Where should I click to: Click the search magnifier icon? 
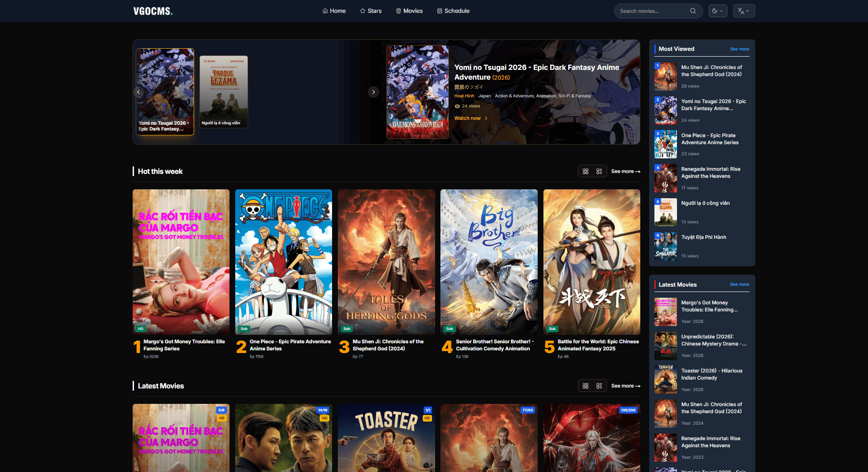click(x=693, y=11)
